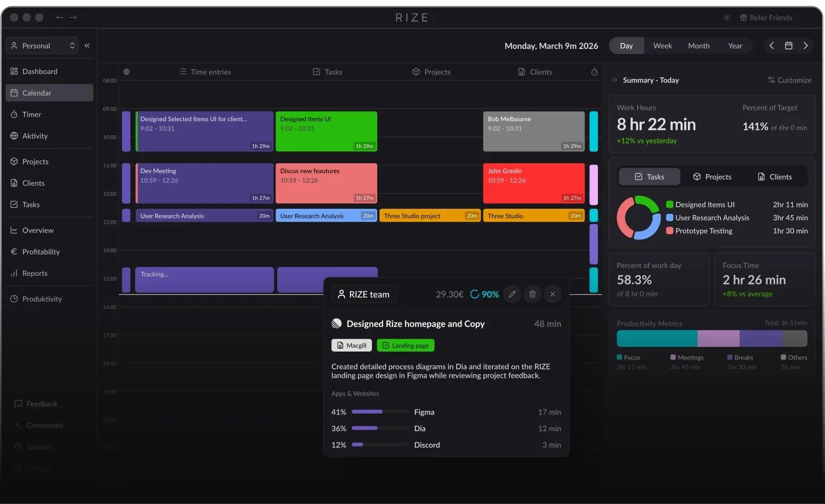The height and width of the screenshot is (504, 825).
Task: Click the Overview chart icon
Action: pyautogui.click(x=14, y=230)
